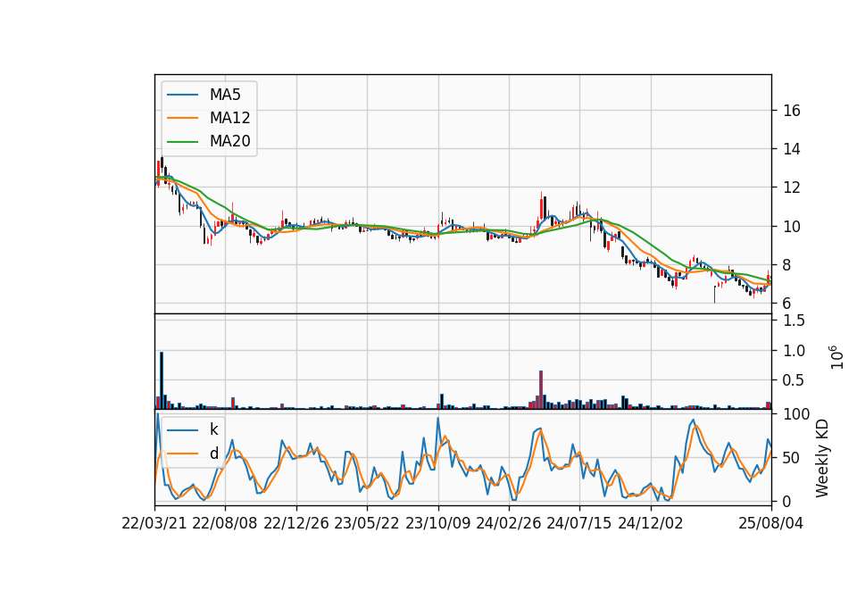Click the volume axis value 1.0
Image resolution: width=857 pixels, height=616 pixels.
tap(795, 351)
